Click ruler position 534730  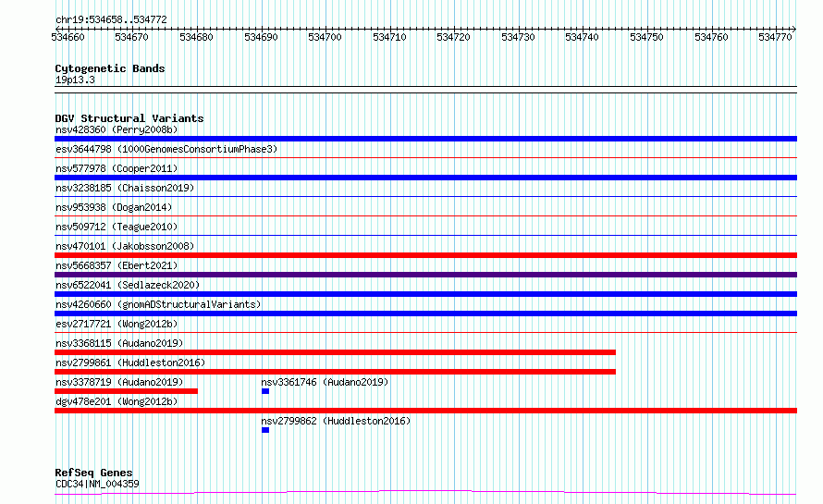pos(518,37)
